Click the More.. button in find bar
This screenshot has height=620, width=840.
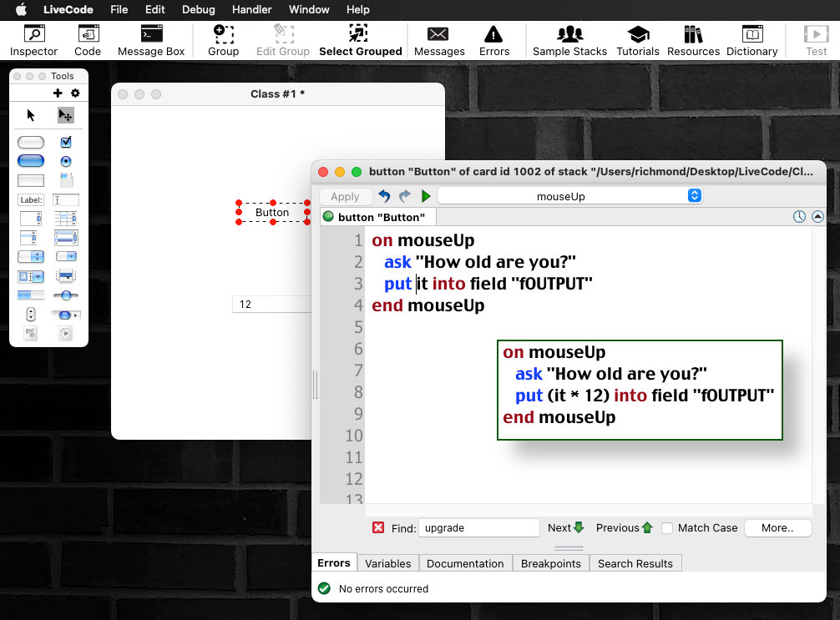(x=777, y=528)
